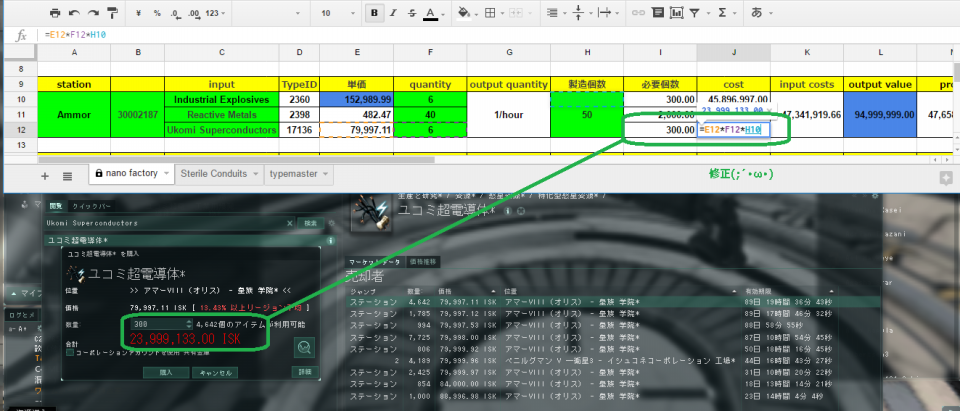Viewport: 960px width, 411px height.
Task: Click the Insert chart icon
Action: (677, 13)
